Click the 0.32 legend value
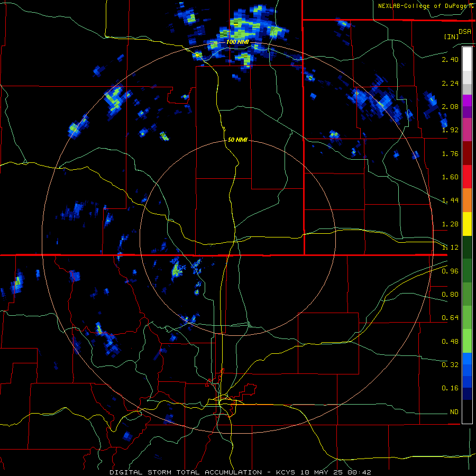 click(450, 365)
